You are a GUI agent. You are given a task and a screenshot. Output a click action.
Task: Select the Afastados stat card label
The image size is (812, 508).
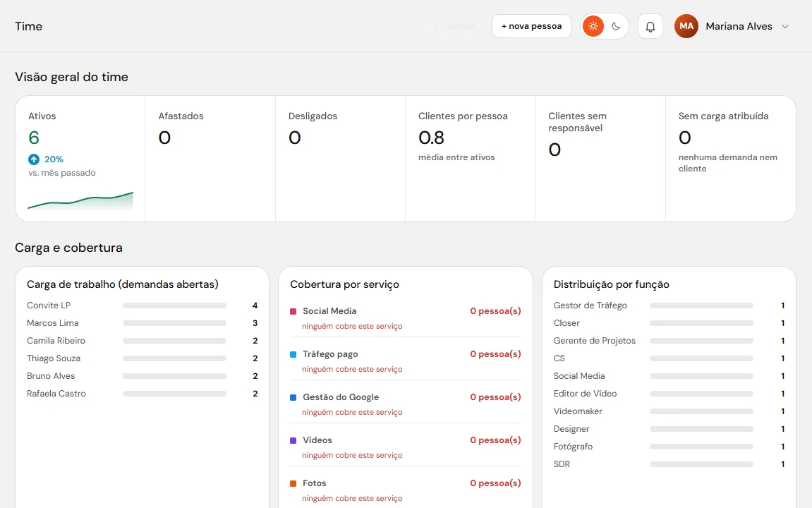[181, 116]
